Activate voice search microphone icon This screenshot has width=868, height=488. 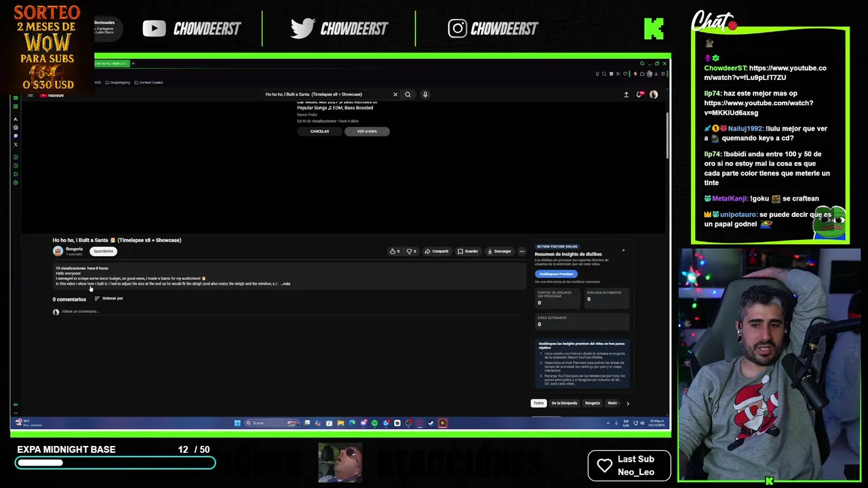pos(425,94)
